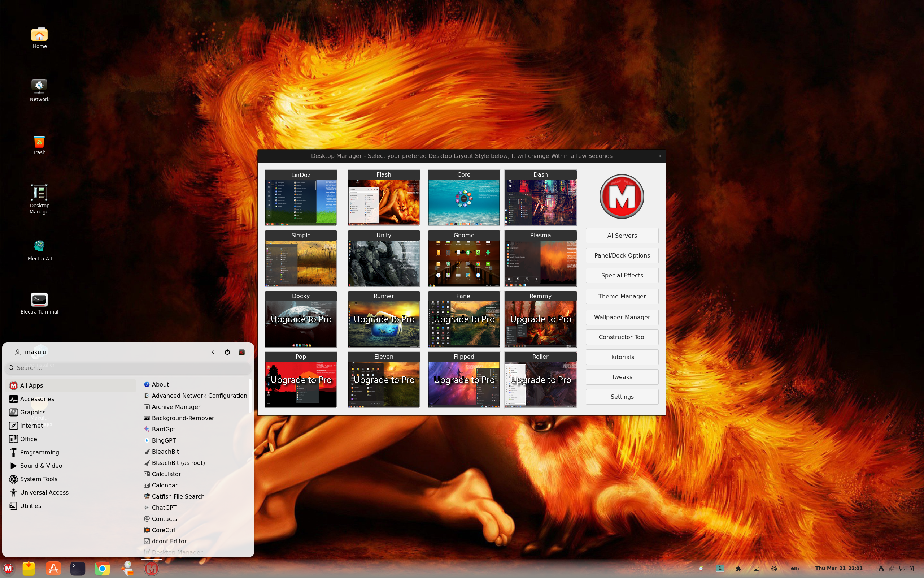Launch Google Chrome from the taskbar

103,569
